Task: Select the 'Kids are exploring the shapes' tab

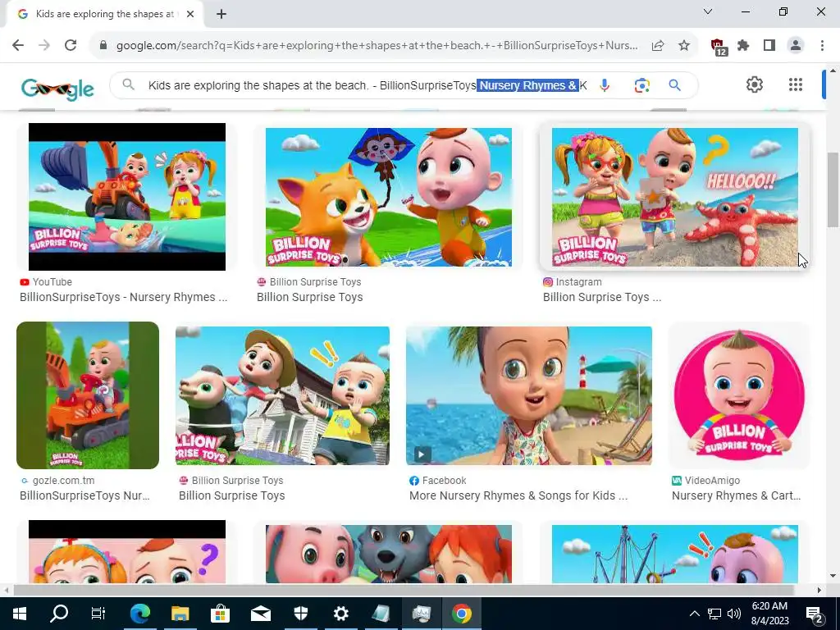Action: [x=104, y=15]
